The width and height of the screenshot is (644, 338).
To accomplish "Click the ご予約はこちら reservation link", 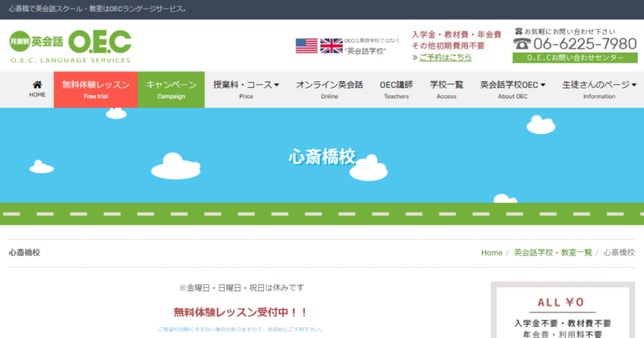I will [445, 57].
